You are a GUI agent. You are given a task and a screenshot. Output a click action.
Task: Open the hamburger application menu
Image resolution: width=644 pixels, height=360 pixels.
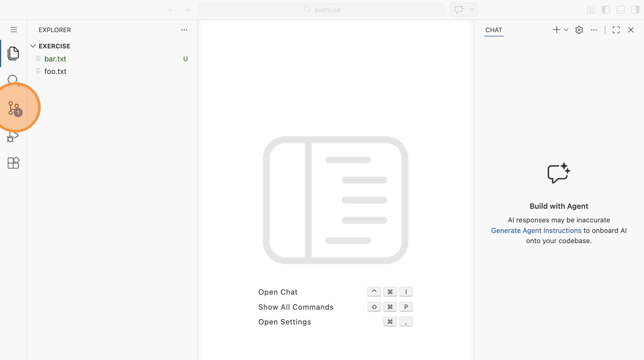pos(13,30)
